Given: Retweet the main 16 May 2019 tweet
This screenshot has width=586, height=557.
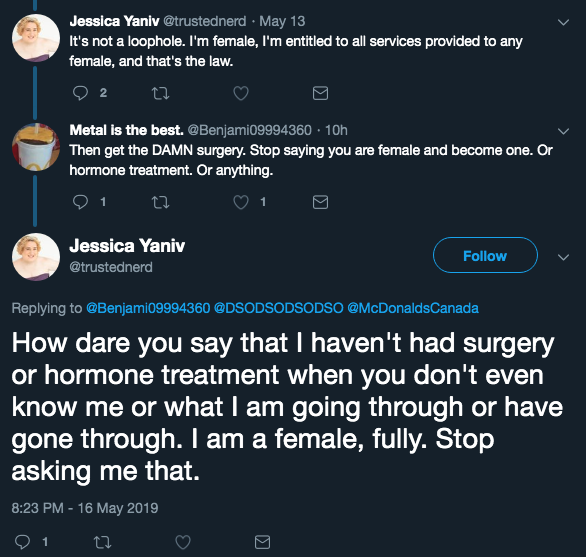Looking at the screenshot, I should coord(102,542).
